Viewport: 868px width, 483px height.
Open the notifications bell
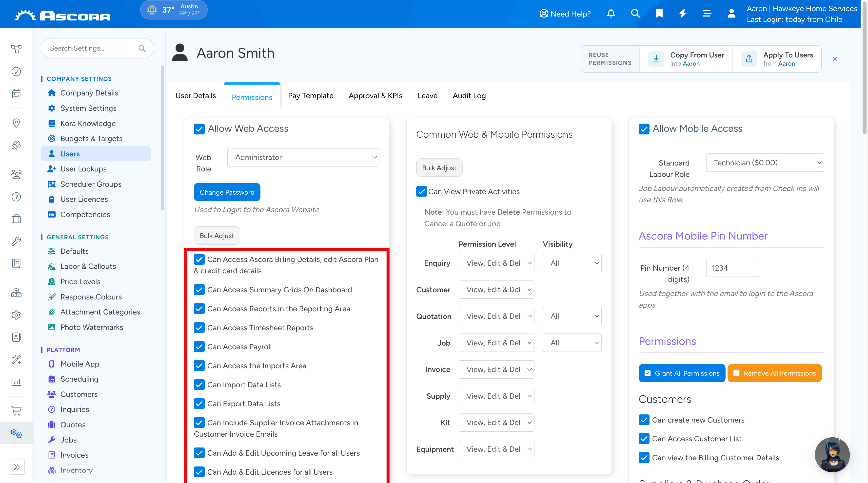pos(611,14)
